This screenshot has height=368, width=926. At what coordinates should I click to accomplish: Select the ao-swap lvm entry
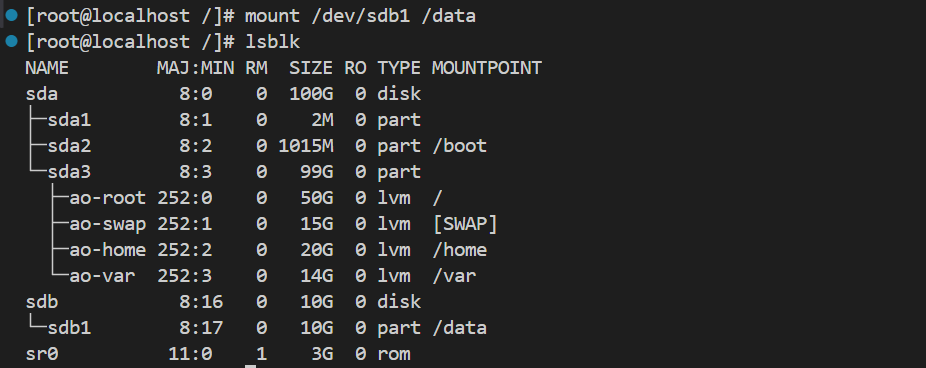coord(107,224)
